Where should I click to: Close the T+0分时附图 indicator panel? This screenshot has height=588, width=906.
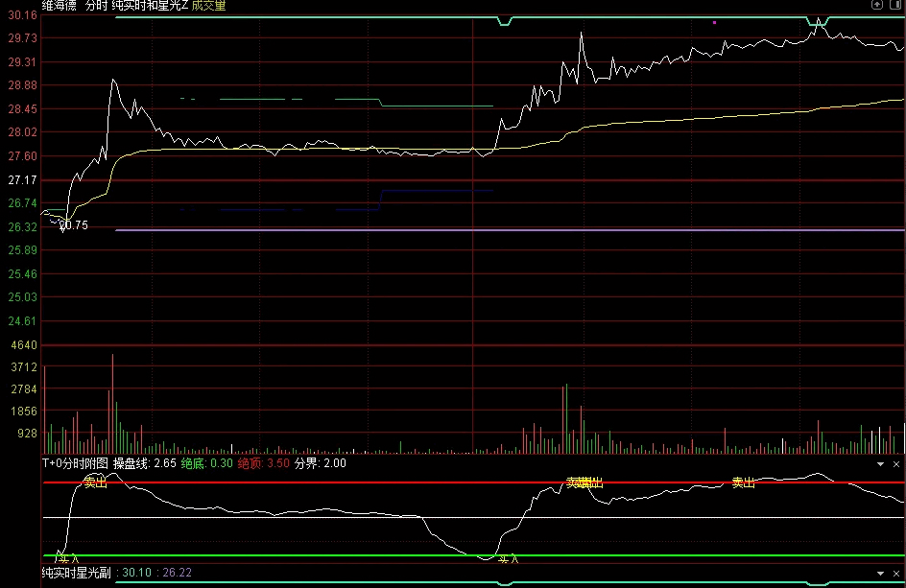[896, 463]
